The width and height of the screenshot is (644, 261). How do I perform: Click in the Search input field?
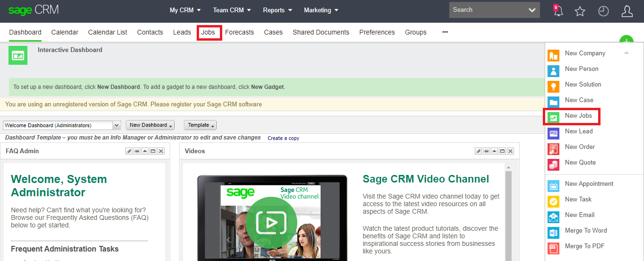tap(487, 10)
